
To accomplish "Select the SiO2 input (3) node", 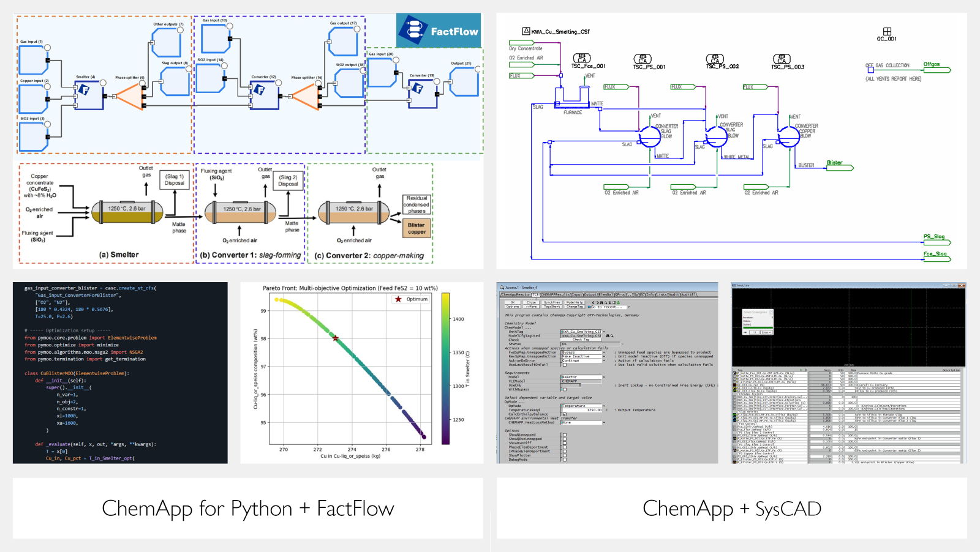I will point(33,136).
